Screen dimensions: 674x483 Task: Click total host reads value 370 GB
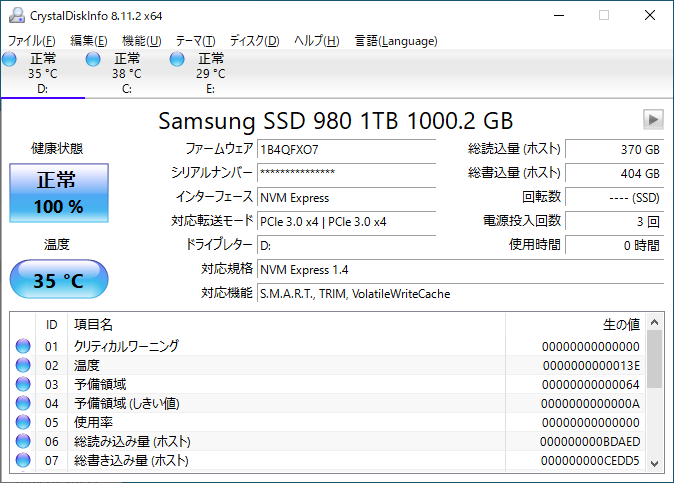coord(615,149)
